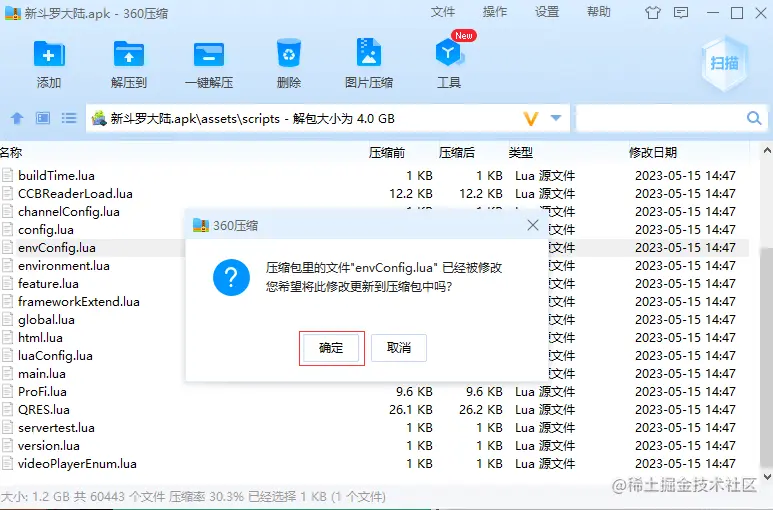Select the feature.lua file
The image size is (773, 510).
[48, 284]
